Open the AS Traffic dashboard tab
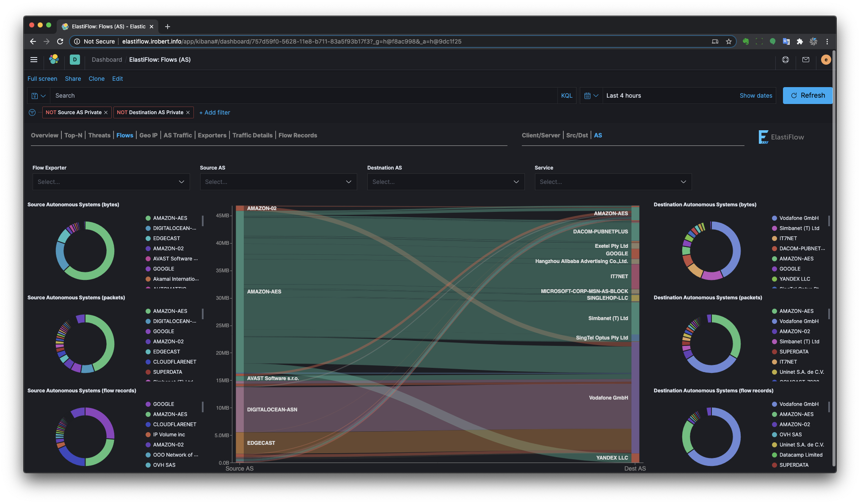 tap(178, 135)
